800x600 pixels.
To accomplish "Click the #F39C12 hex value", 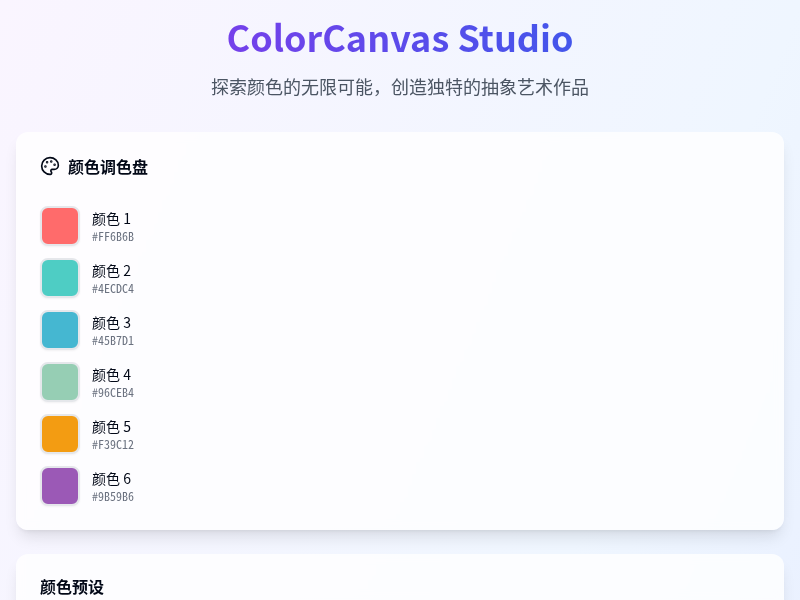I will pos(113,445).
